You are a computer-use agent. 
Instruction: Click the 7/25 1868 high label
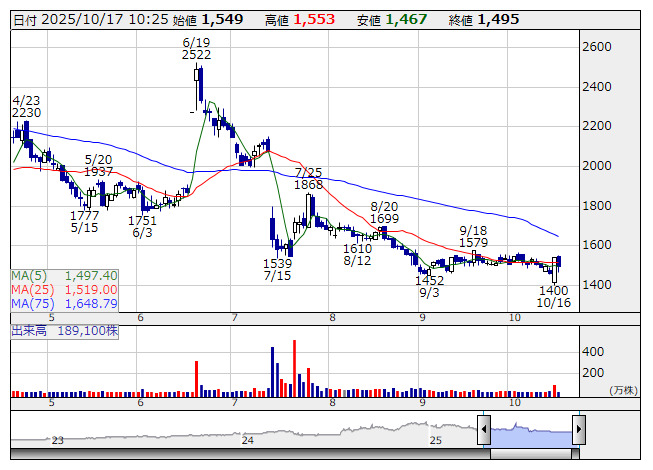pyautogui.click(x=308, y=178)
